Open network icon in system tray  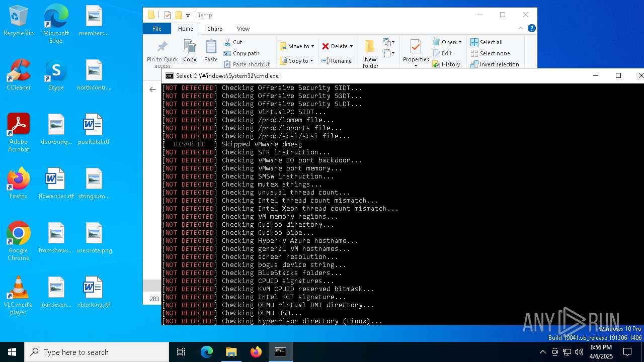click(567, 352)
